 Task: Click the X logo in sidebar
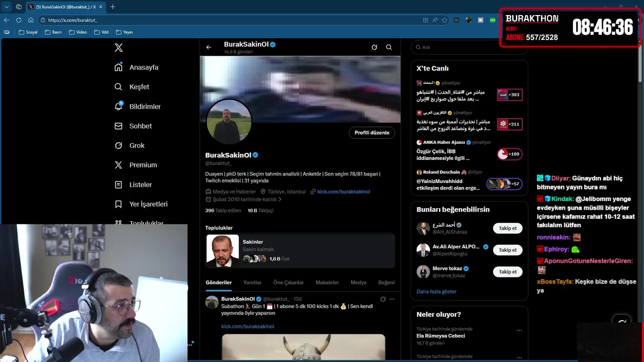[119, 48]
